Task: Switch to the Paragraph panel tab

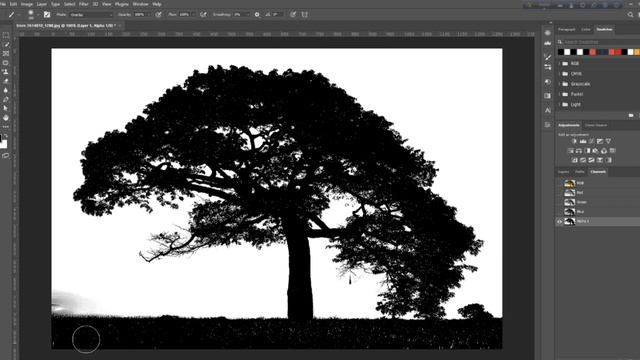Action: click(x=567, y=29)
